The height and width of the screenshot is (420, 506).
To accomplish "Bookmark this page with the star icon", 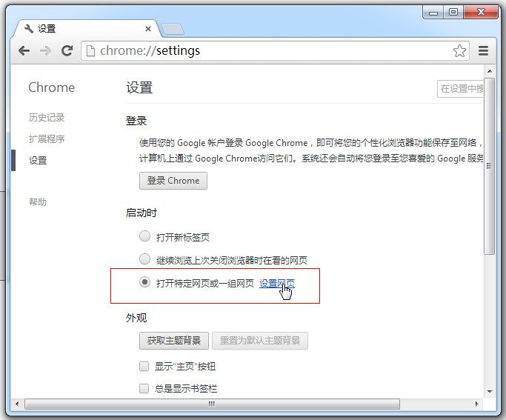I will pyautogui.click(x=459, y=50).
